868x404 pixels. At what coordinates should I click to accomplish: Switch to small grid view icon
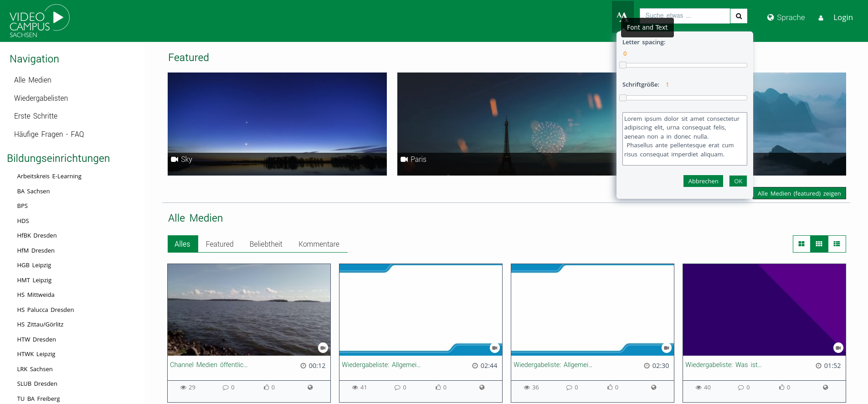[x=819, y=244]
